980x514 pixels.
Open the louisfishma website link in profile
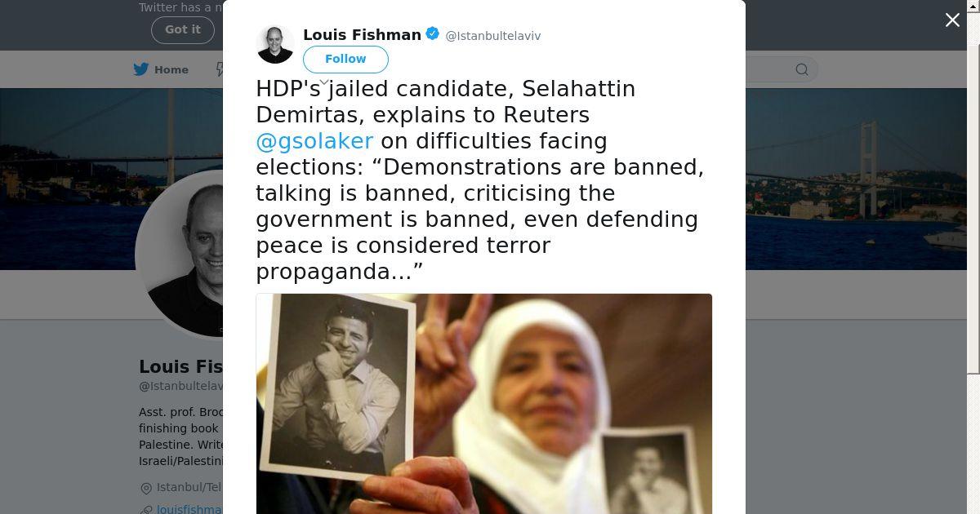pos(189,509)
